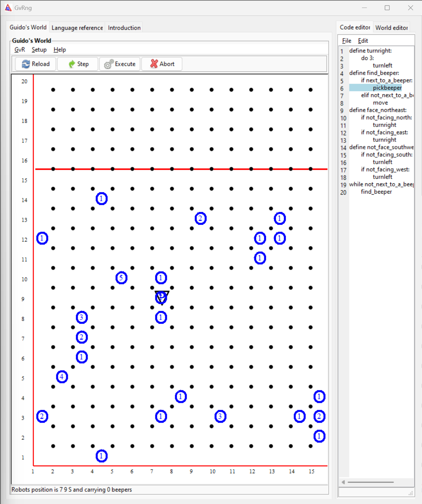Switch to the Language reference tab

pyautogui.click(x=77, y=28)
